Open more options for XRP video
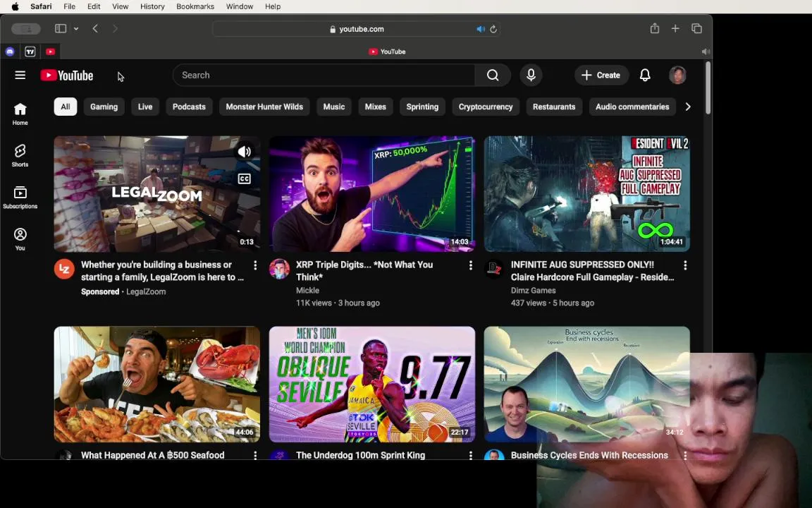 tap(470, 265)
